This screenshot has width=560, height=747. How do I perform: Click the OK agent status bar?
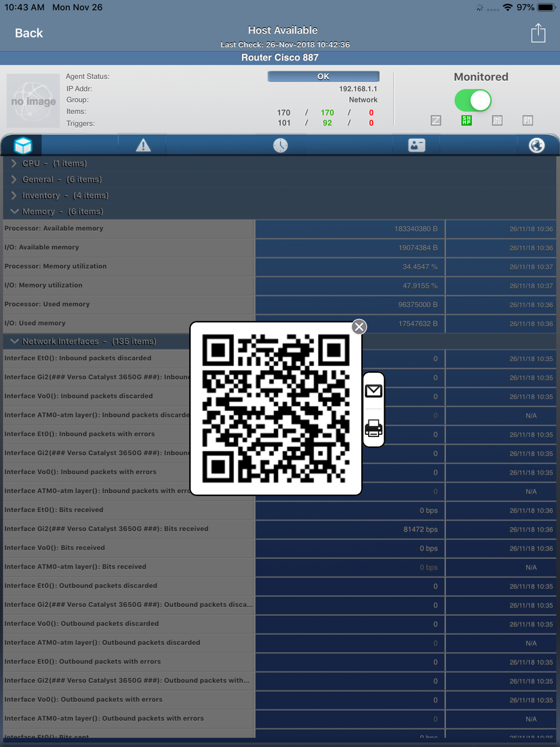323,76
